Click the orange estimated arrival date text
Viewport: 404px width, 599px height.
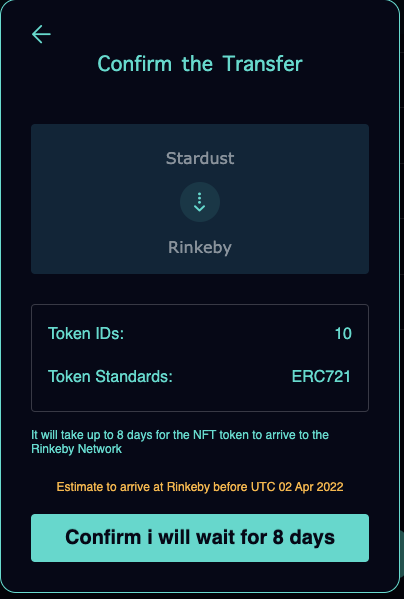click(200, 487)
